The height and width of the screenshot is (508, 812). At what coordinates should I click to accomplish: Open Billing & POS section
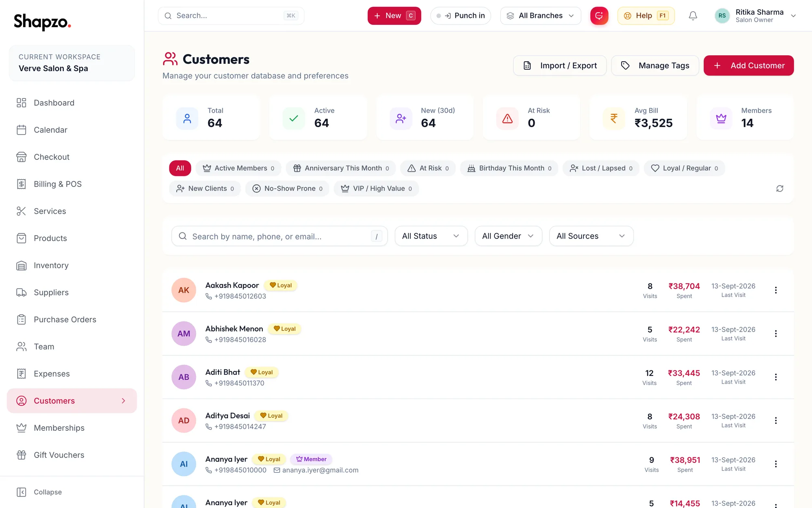click(x=72, y=184)
